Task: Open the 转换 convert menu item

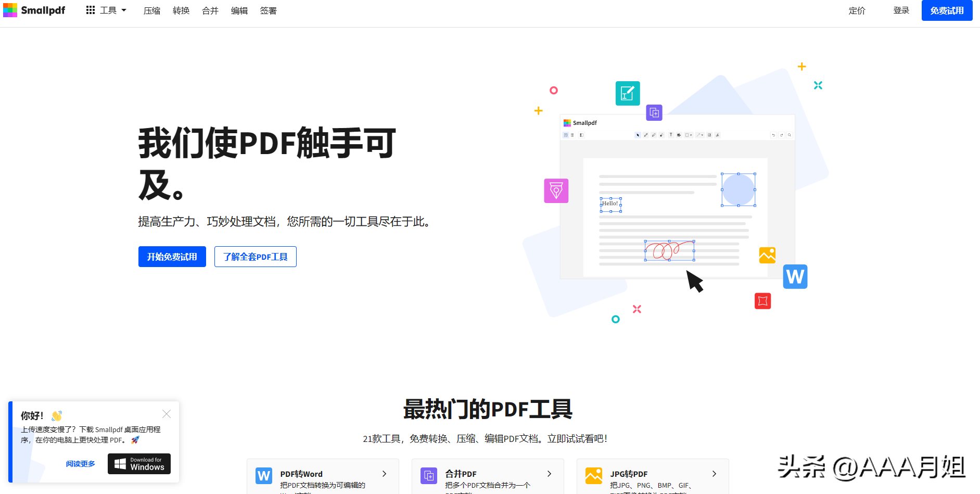Action: 181,11
